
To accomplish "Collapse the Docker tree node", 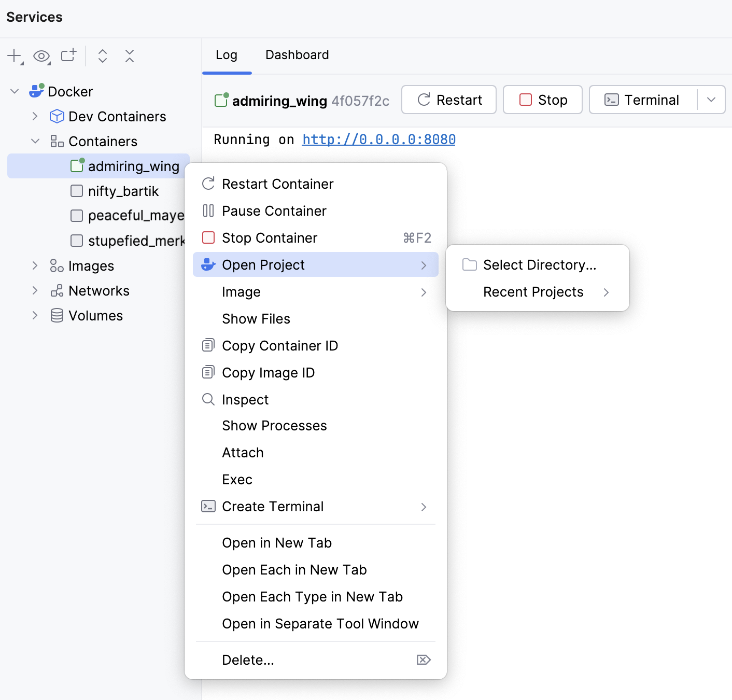I will (x=15, y=91).
